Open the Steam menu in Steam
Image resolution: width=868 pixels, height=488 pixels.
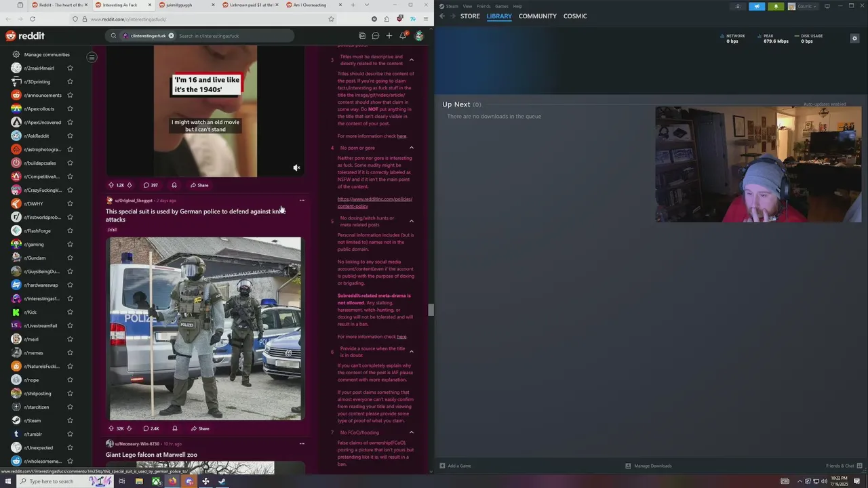click(452, 6)
